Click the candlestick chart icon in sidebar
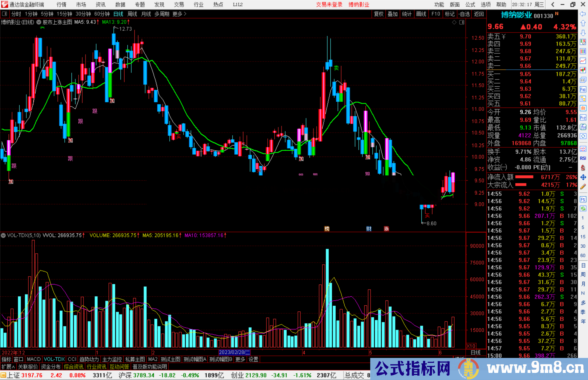588x380 pixels. [583, 70]
